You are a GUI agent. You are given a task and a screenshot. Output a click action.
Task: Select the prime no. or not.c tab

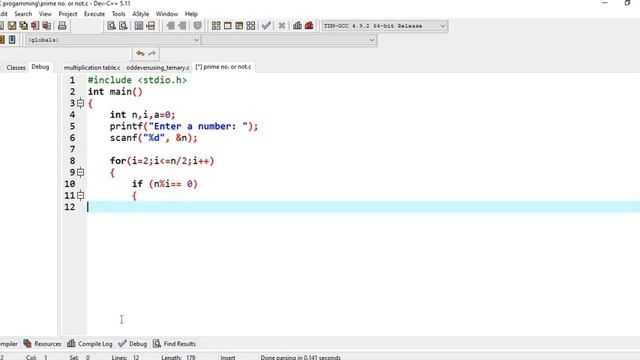click(224, 67)
